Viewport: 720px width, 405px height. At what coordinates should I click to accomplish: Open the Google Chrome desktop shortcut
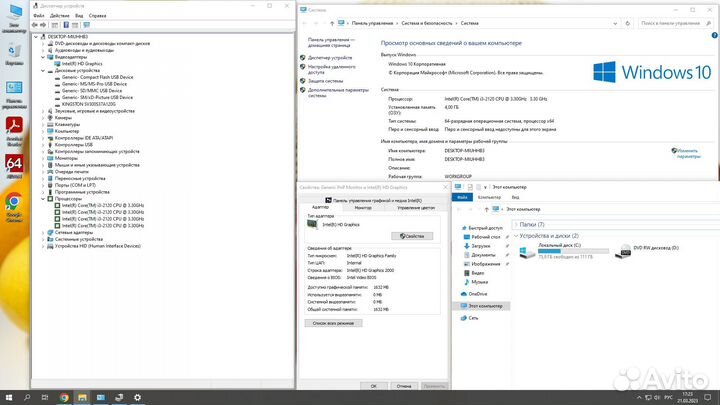click(x=14, y=208)
